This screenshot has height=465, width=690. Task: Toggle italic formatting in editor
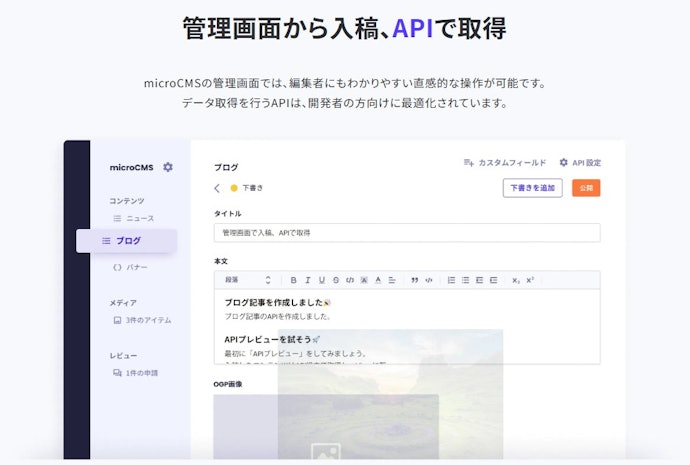[308, 280]
